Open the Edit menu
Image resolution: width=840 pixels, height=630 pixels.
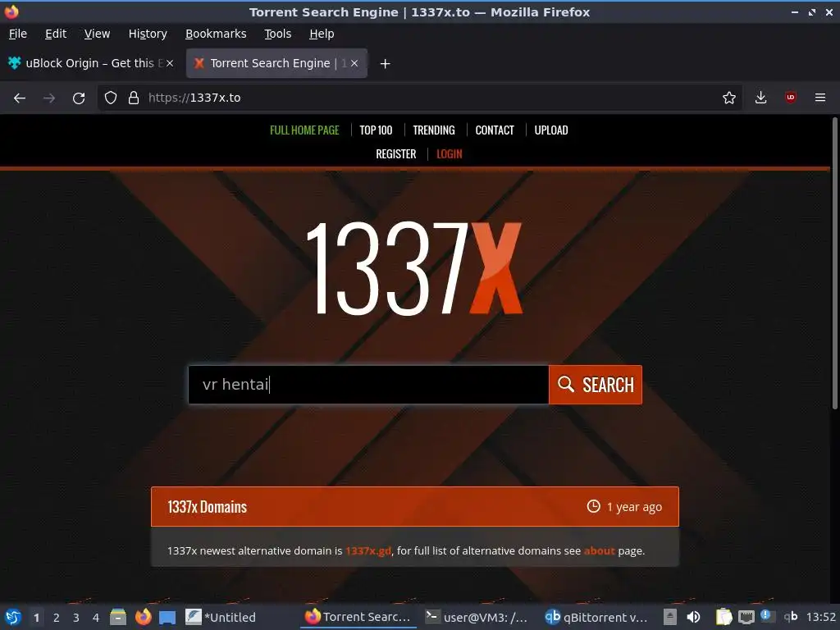(x=56, y=34)
